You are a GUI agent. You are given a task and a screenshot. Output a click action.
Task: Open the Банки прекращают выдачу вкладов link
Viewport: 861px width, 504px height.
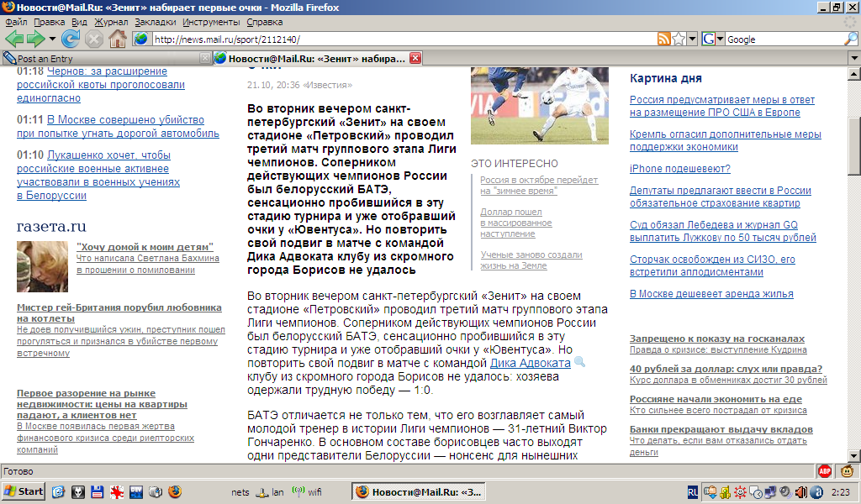[x=721, y=429]
